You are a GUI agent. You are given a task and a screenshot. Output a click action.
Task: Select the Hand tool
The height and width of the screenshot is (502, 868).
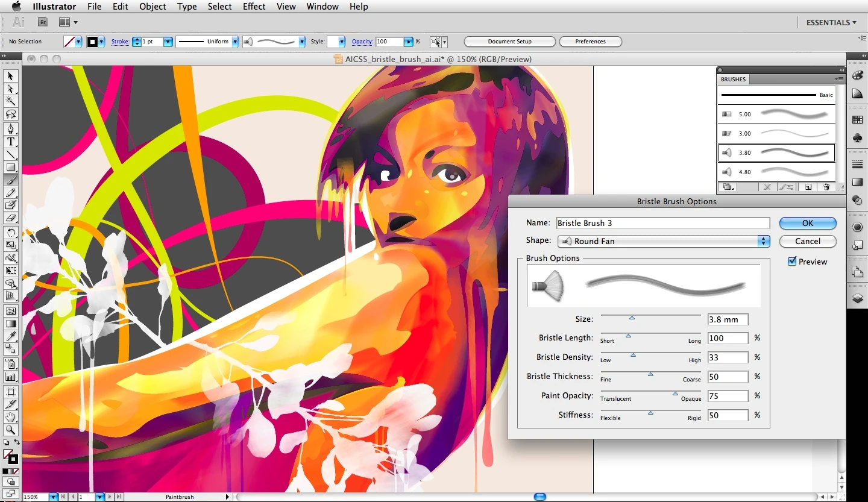[11, 418]
